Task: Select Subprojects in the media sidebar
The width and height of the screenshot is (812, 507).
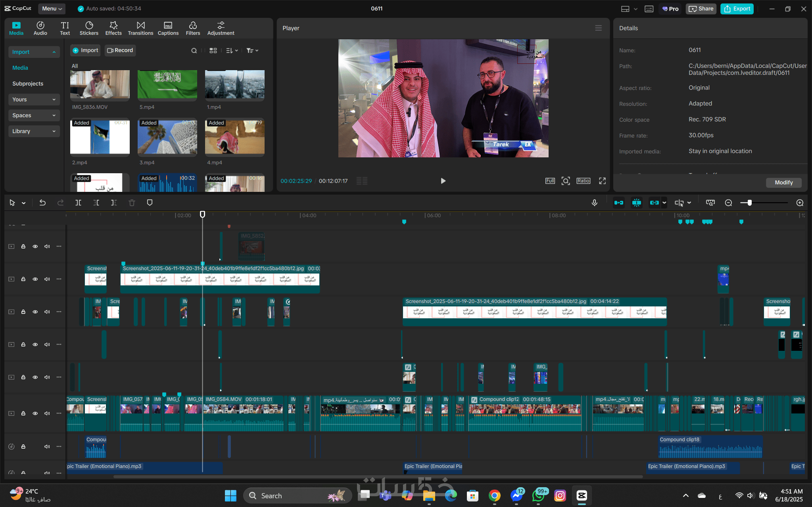Action: coord(28,84)
